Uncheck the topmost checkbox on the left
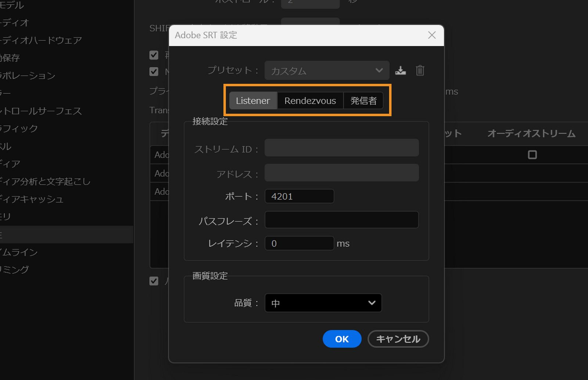The height and width of the screenshot is (380, 588). click(x=154, y=55)
